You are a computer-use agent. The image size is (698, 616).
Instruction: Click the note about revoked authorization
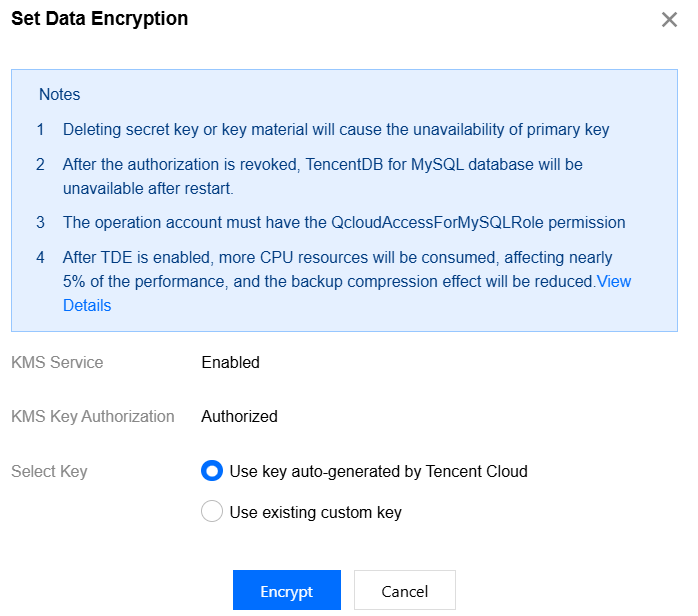pos(322,164)
